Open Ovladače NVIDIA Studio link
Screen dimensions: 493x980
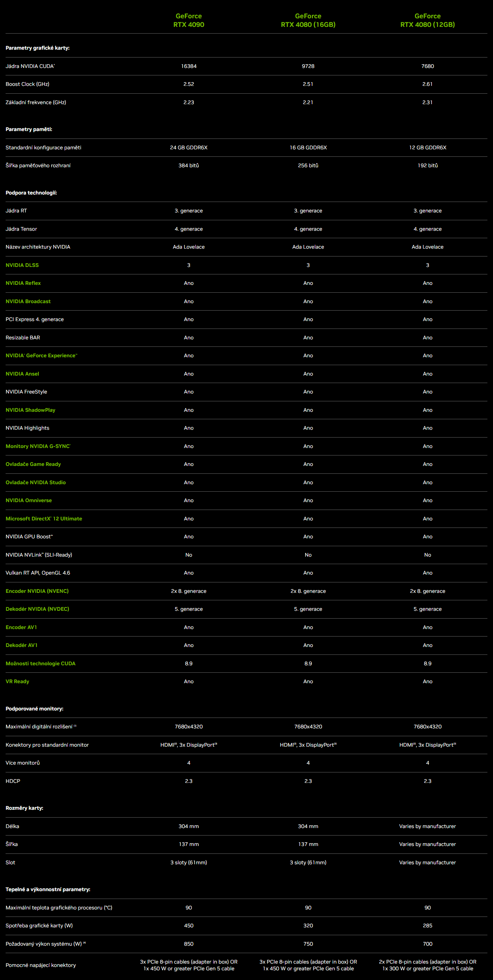click(36, 482)
